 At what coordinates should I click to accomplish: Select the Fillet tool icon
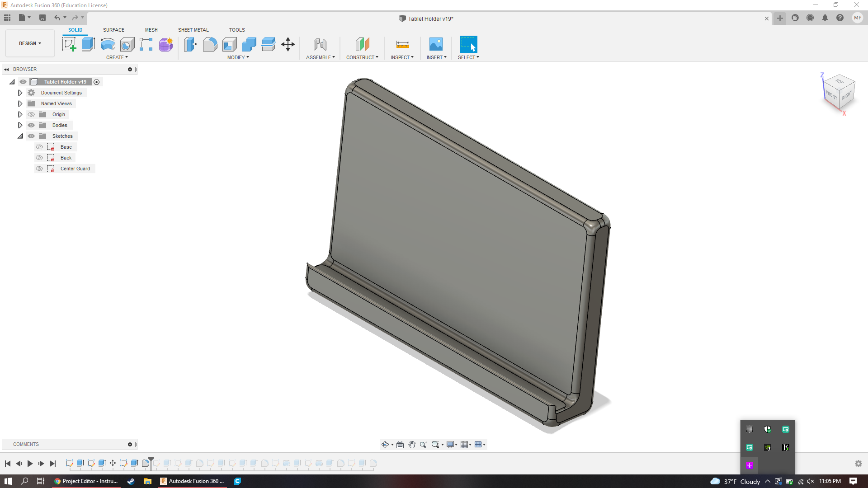pos(210,44)
